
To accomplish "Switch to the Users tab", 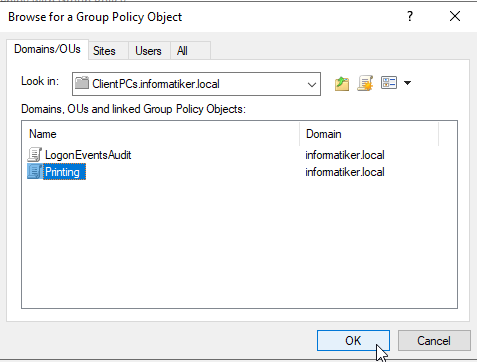I will point(148,51).
